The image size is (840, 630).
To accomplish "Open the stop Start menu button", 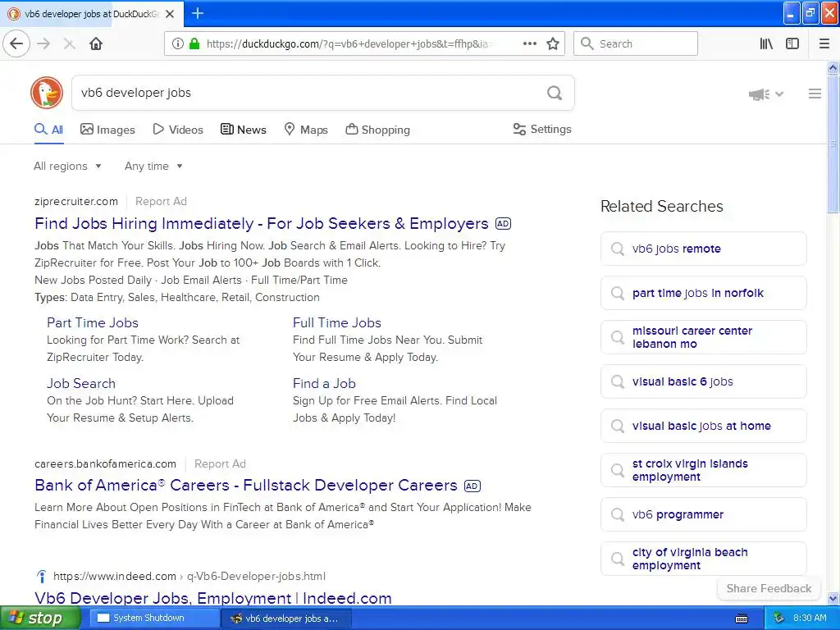I will 40,619.
